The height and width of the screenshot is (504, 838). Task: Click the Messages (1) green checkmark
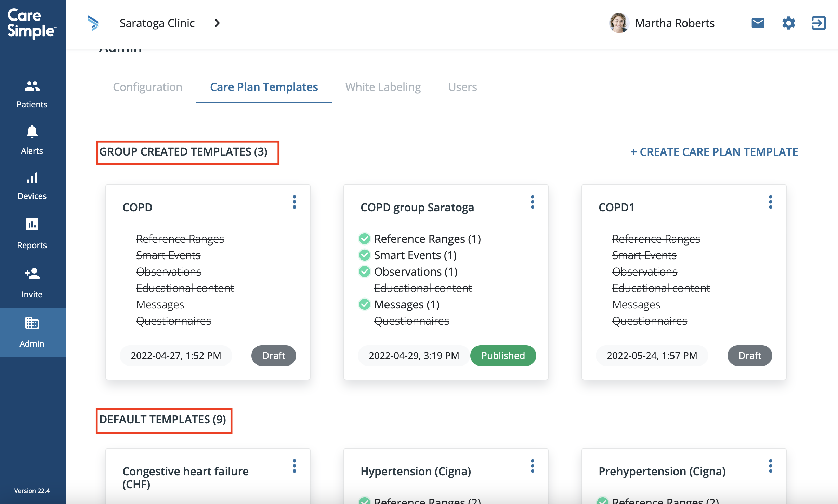pyautogui.click(x=365, y=304)
